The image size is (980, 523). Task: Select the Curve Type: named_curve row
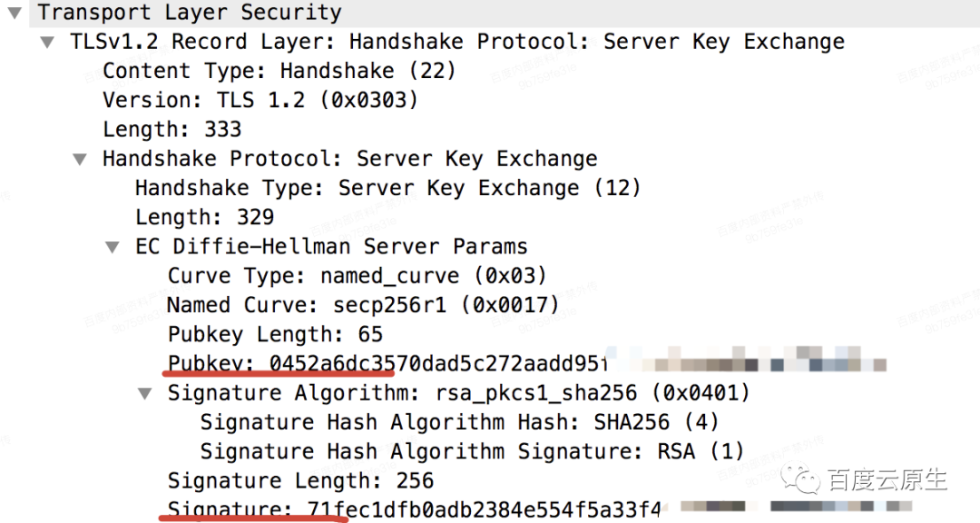coord(357,276)
